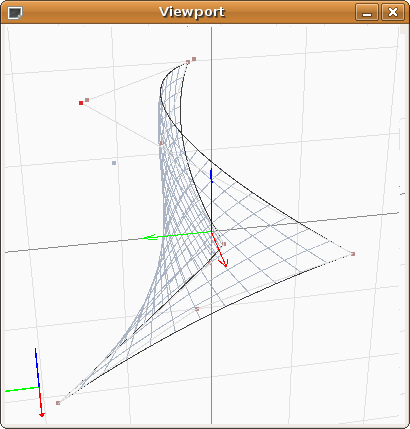Select the isolated blue-gray control point left of surface
The height and width of the screenshot is (429, 410).
click(x=114, y=163)
